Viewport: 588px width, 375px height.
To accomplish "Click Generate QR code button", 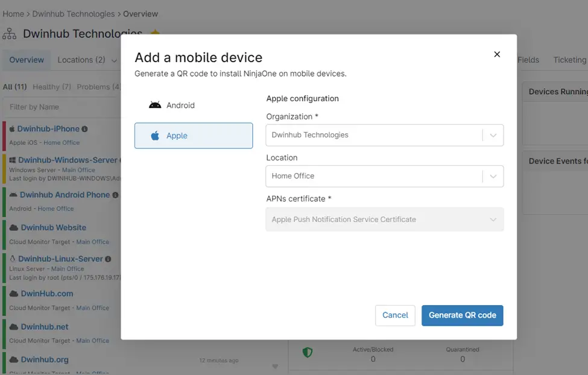I will coord(463,315).
